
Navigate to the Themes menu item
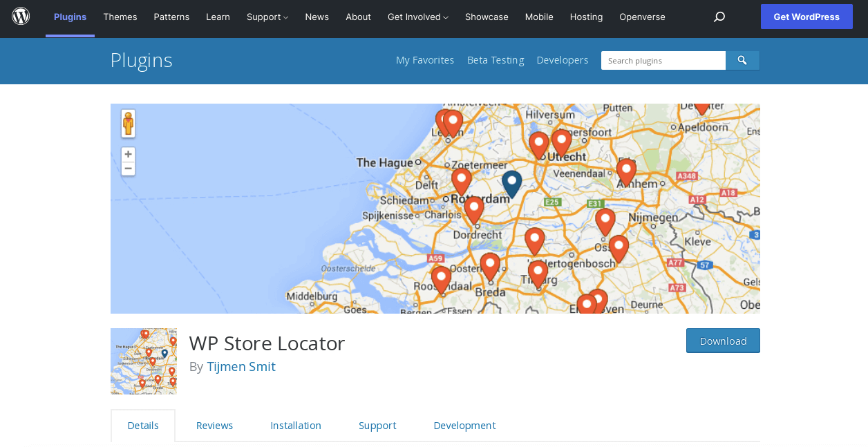click(120, 17)
